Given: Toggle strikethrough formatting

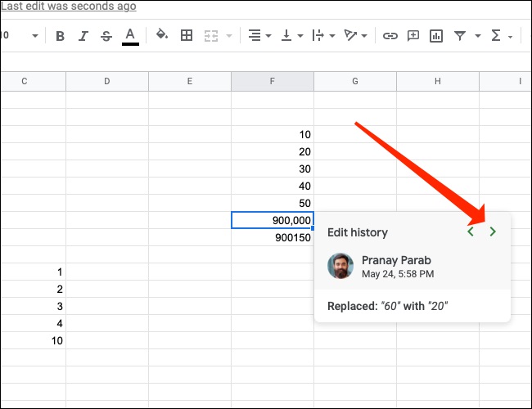Looking at the screenshot, I should coord(106,36).
